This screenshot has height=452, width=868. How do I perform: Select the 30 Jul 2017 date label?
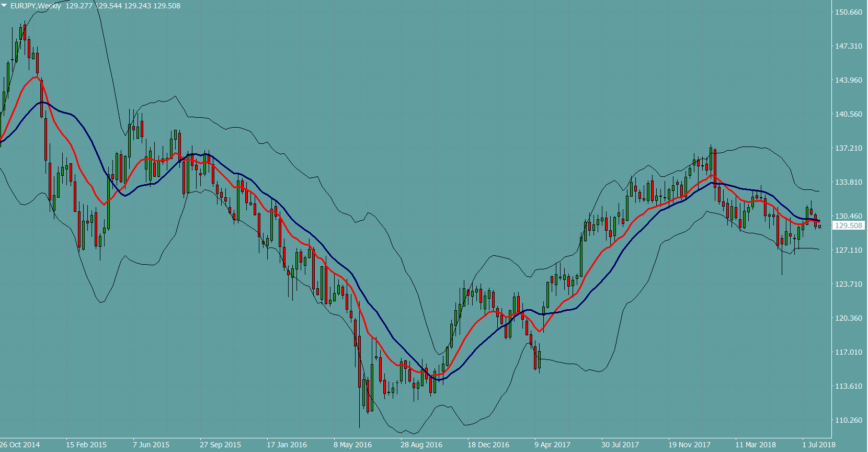tap(620, 445)
